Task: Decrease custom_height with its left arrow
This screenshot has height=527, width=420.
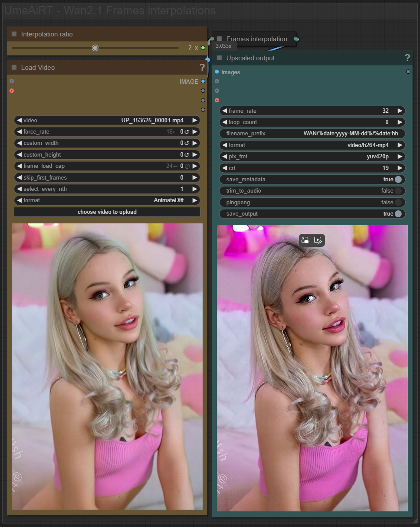Action: 20,154
